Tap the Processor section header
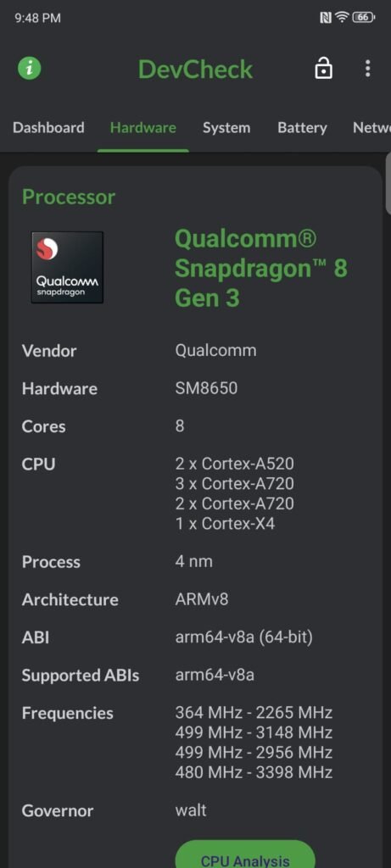391x868 pixels. tap(69, 197)
